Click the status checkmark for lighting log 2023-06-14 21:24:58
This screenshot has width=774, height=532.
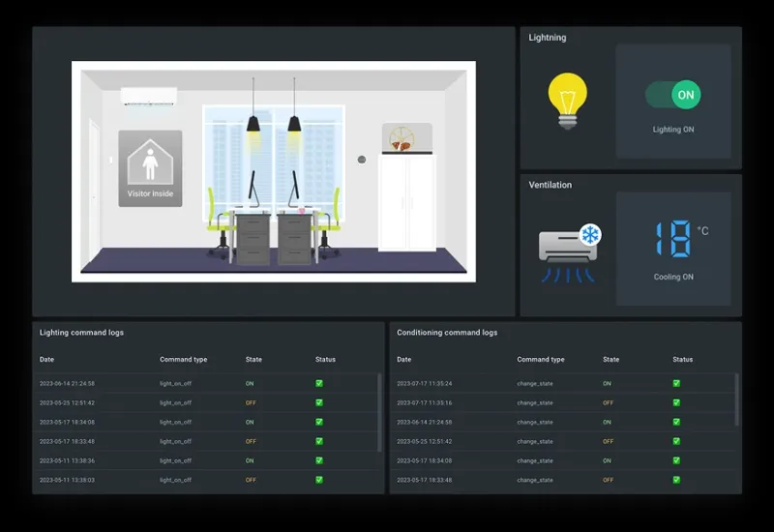click(319, 383)
